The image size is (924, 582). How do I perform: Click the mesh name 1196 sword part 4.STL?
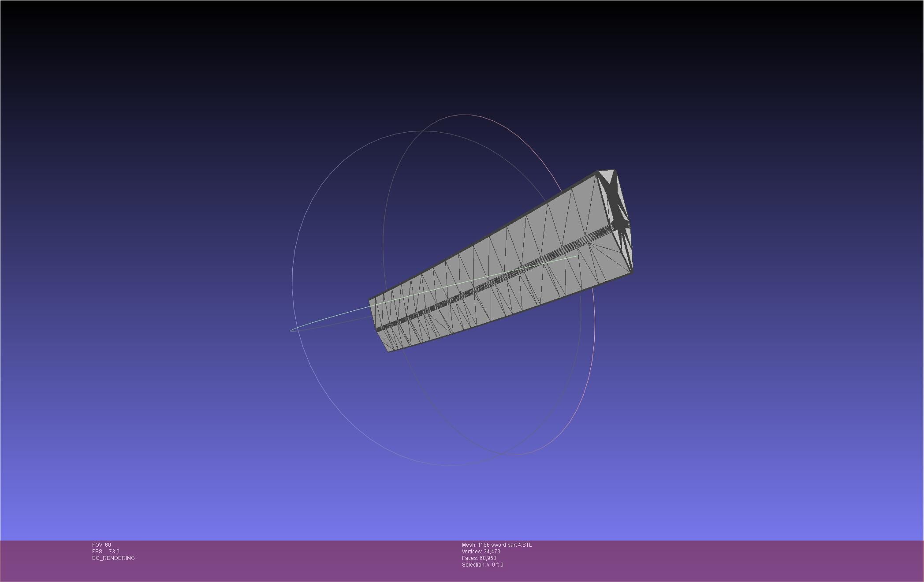497,545
